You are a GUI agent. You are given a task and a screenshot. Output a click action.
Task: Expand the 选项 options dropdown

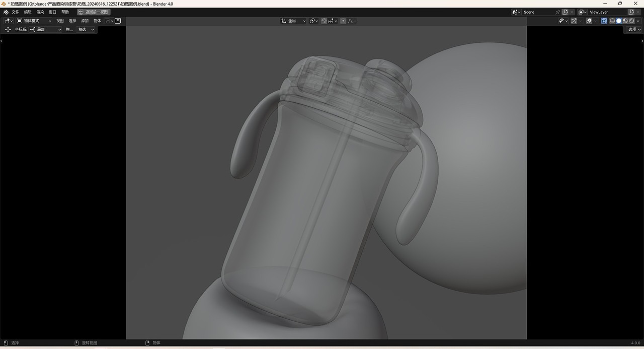(634, 30)
